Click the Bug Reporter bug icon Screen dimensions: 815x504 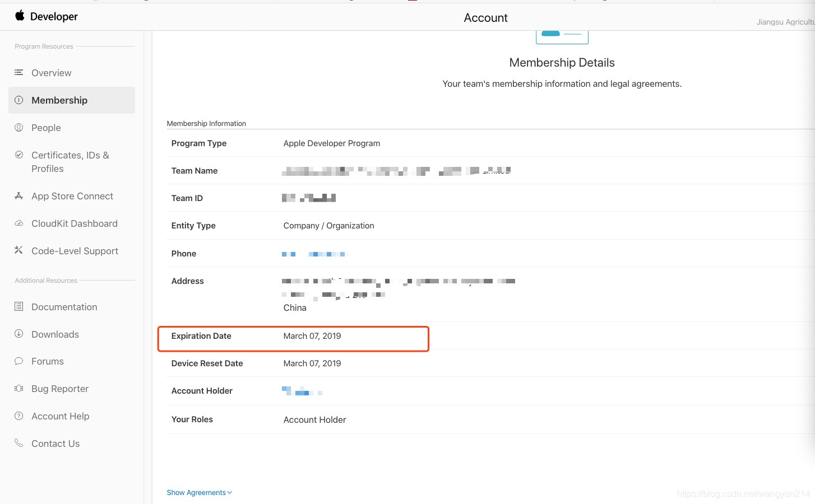tap(18, 389)
